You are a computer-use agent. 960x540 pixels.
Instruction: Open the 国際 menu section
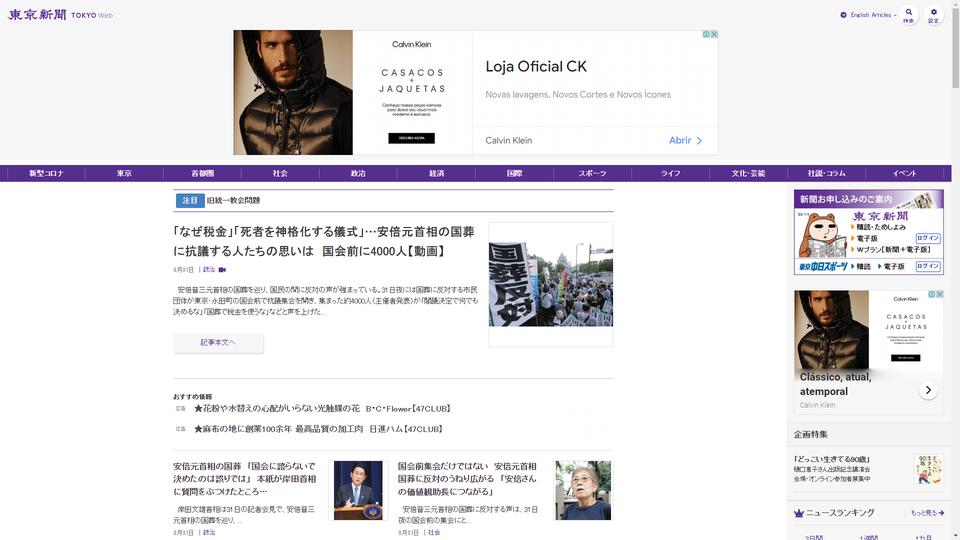coord(514,173)
